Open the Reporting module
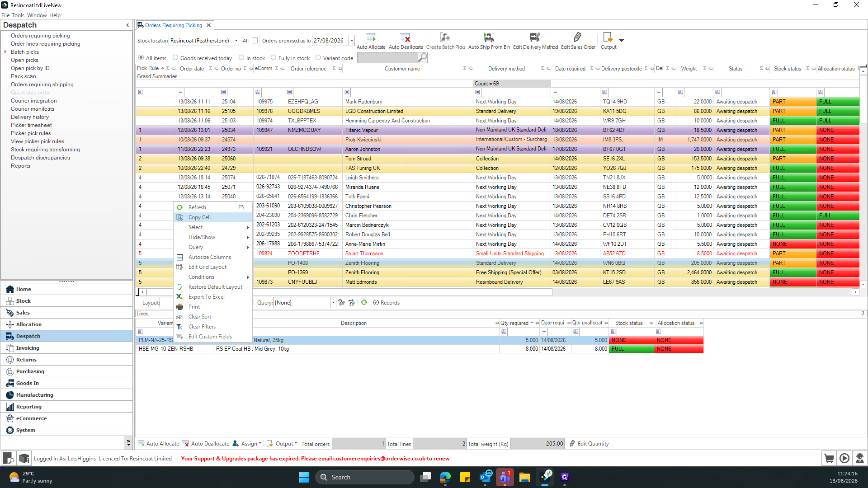The width and height of the screenshot is (868, 488). tap(66, 407)
